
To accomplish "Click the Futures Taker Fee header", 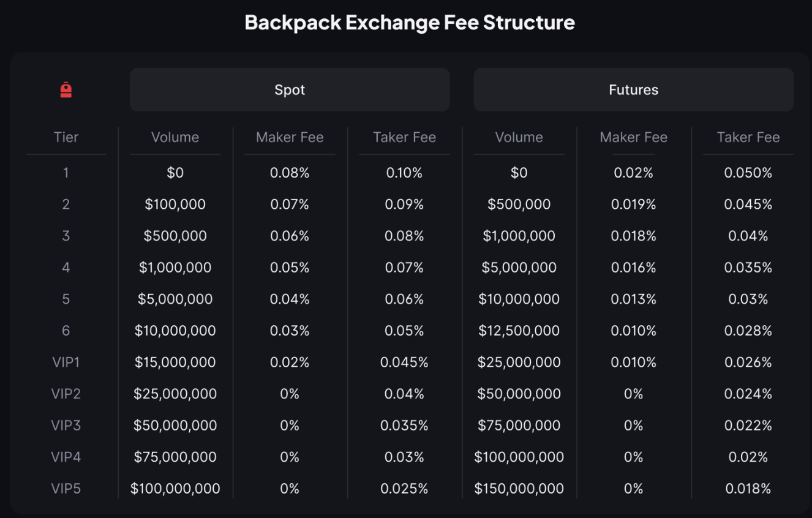I will tap(748, 137).
